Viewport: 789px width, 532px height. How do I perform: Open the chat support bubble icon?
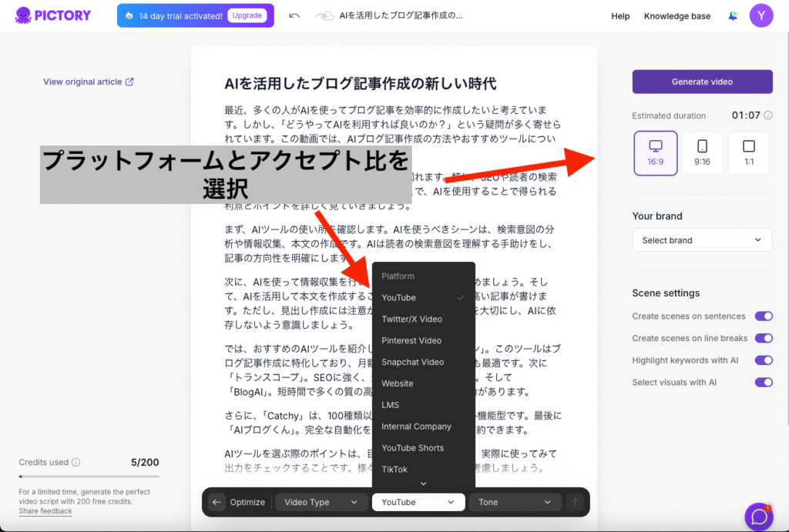point(759,517)
